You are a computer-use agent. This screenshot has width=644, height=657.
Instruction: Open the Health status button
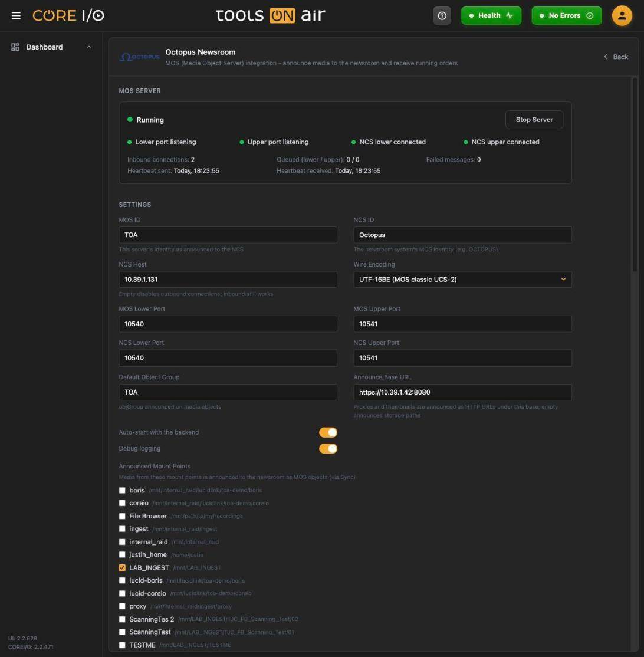click(491, 16)
